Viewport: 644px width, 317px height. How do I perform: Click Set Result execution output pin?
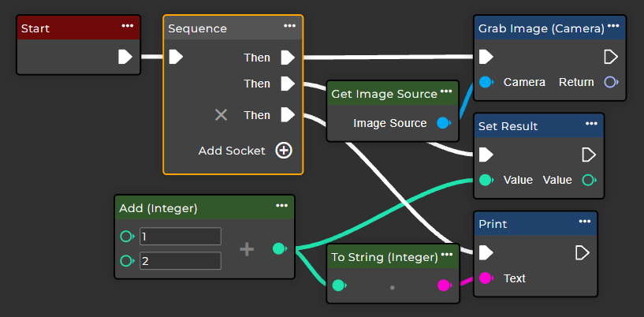click(x=588, y=155)
